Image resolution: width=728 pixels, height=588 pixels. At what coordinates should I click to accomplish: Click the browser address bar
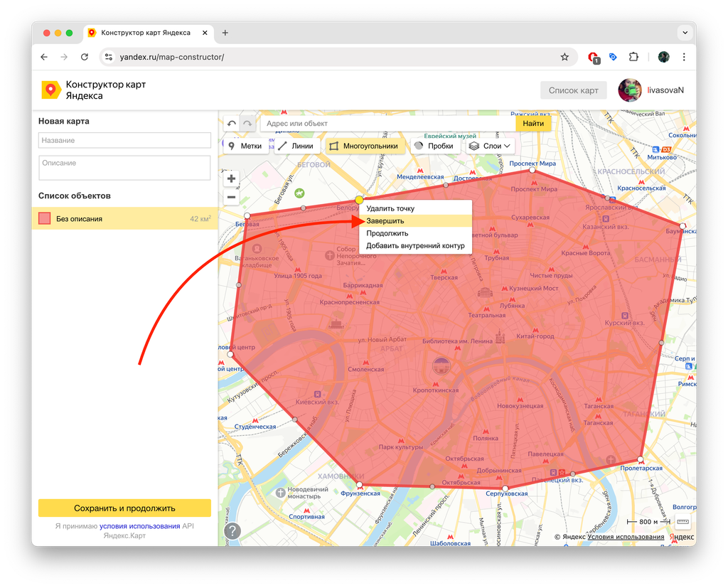[x=339, y=57]
